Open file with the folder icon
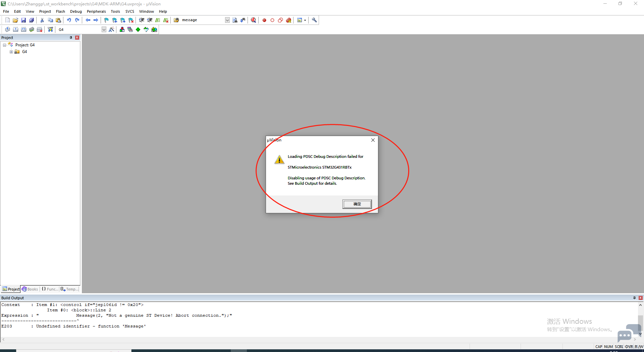This screenshot has width=644, height=352. point(15,20)
